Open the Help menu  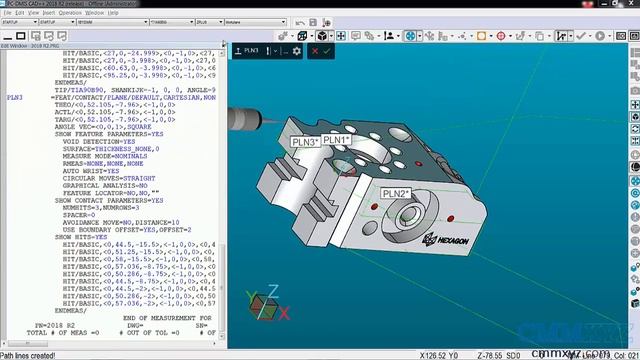pyautogui.click(x=113, y=13)
